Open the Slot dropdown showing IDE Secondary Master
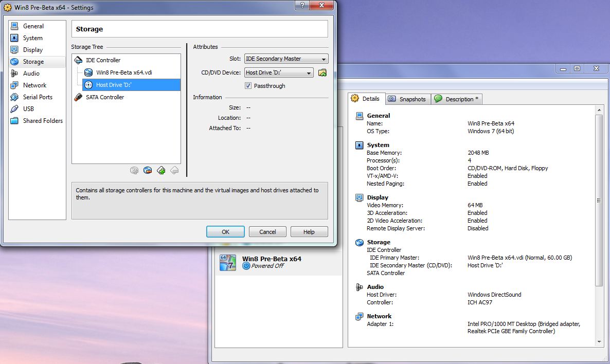Screen dimensions: 610x364 coord(286,59)
